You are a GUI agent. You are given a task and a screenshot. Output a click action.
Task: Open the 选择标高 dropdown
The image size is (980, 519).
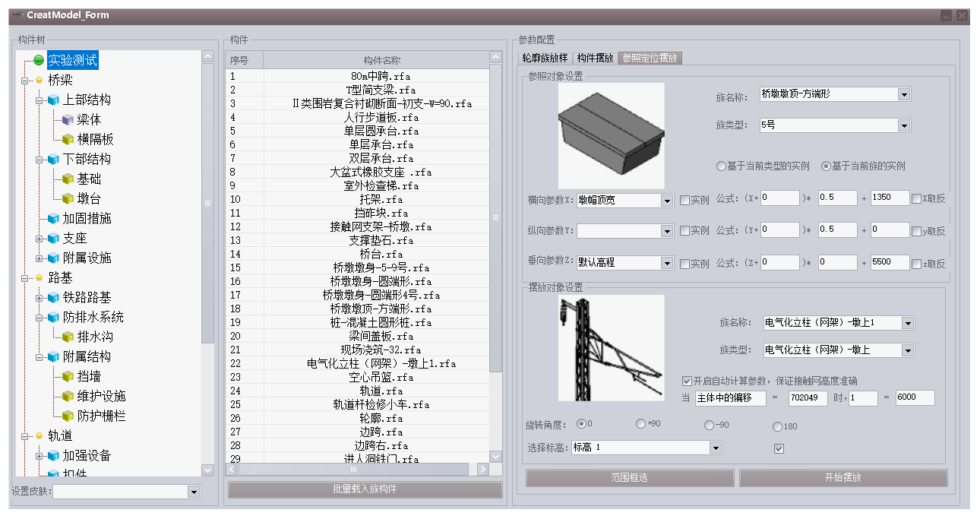pos(715,448)
